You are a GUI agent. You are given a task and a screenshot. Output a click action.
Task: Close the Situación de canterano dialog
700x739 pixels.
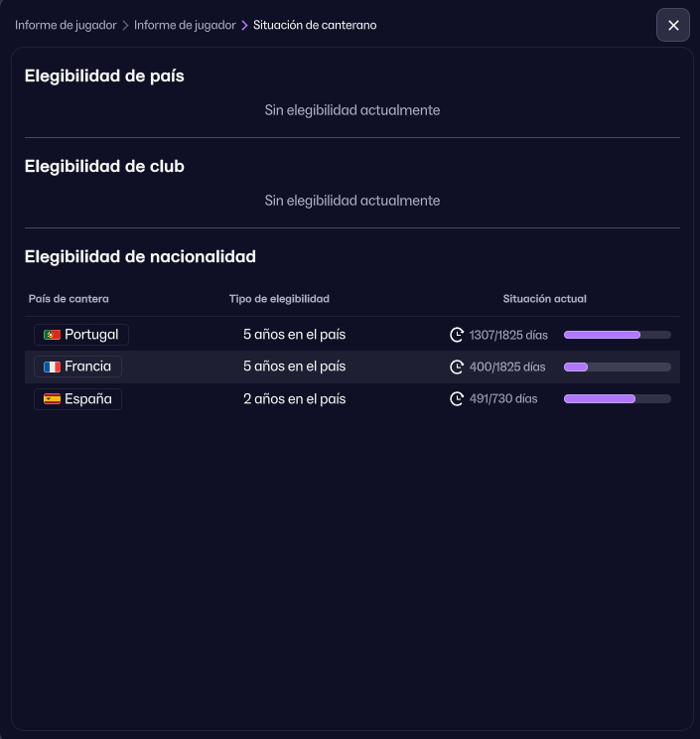coord(673,25)
